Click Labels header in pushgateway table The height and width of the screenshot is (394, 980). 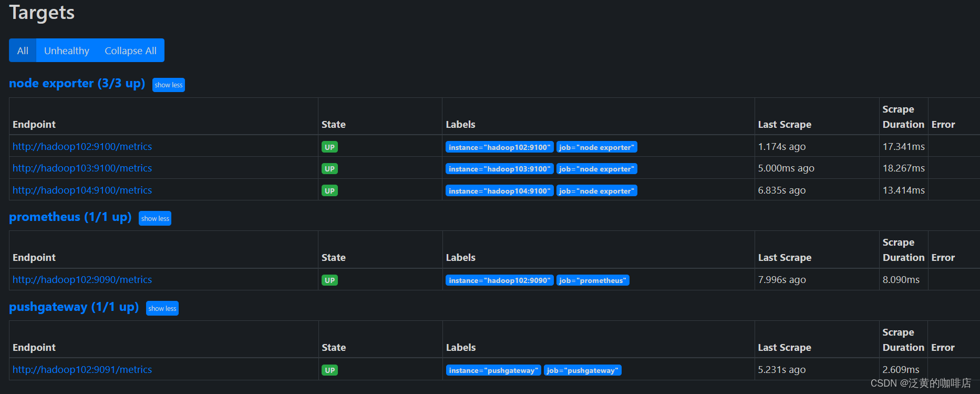point(461,348)
